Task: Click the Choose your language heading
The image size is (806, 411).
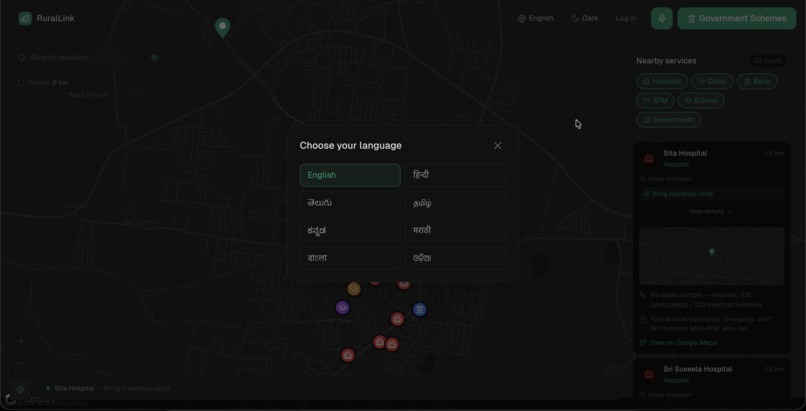Action: click(x=351, y=145)
